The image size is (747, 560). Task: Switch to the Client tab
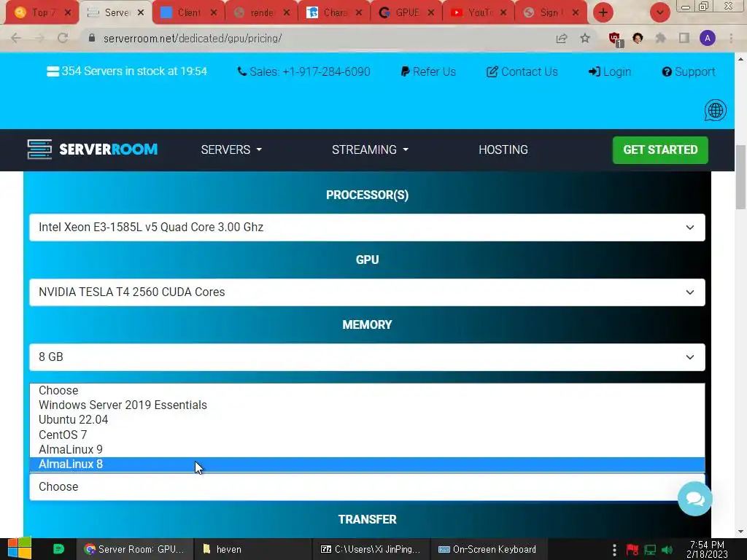coord(187,13)
